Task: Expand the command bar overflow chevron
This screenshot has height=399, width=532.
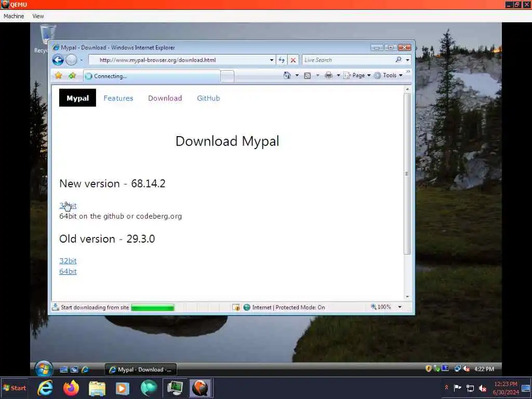Action: tap(408, 72)
